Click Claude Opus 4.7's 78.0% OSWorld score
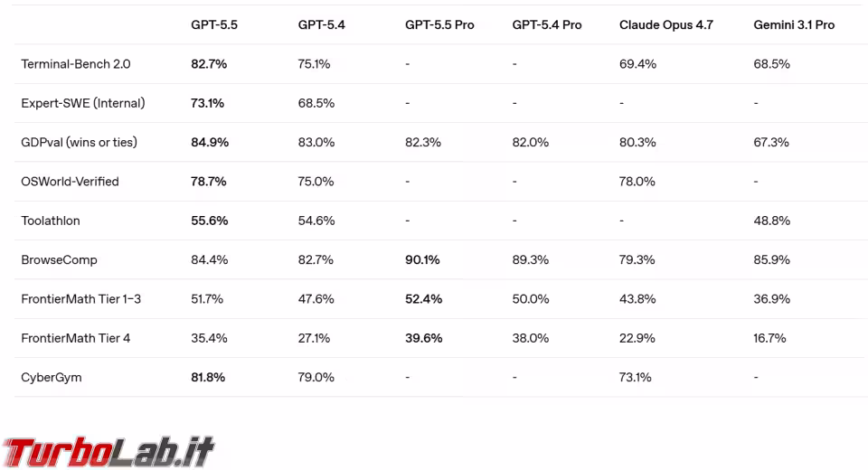 [x=637, y=182]
